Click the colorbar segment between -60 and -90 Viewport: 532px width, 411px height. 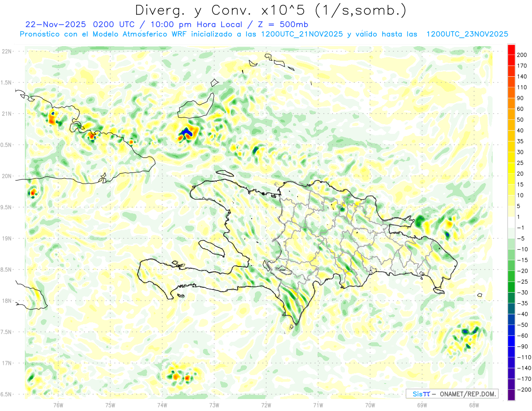coord(511,341)
